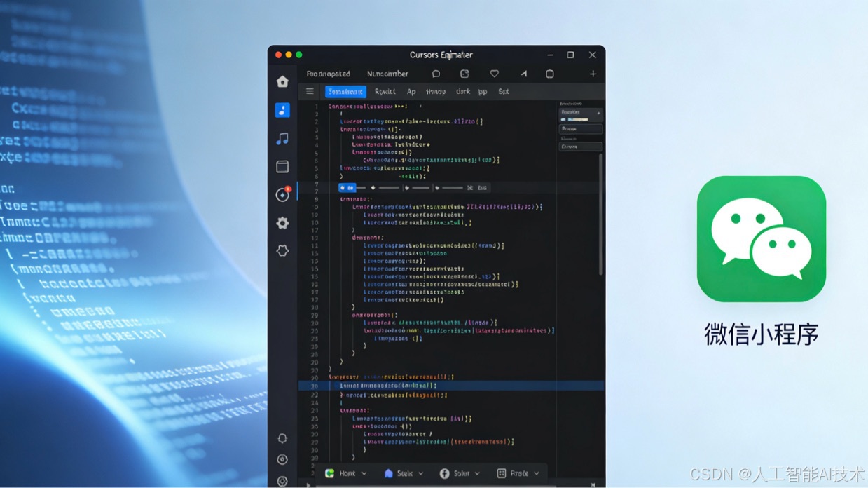
Task: Click the circular target icon below the bell
Action: (x=282, y=460)
